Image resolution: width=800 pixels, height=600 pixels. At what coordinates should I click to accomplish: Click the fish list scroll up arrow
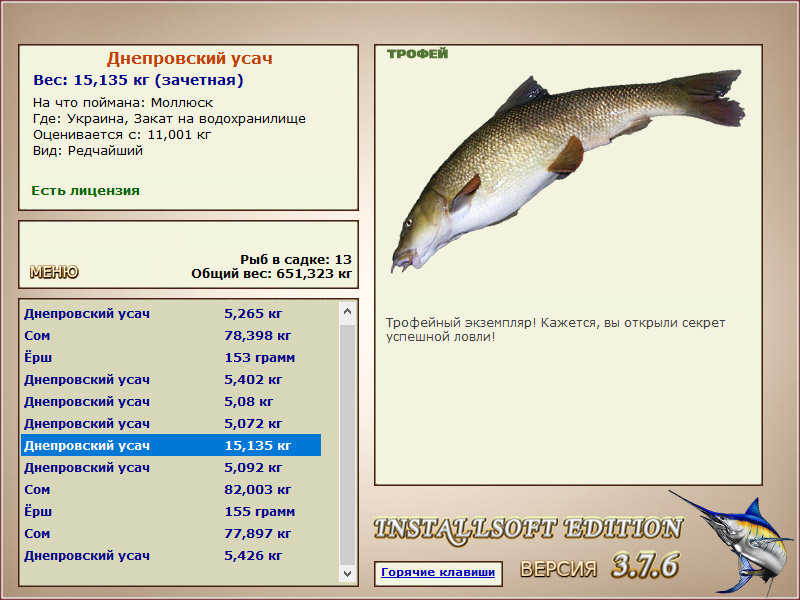(347, 311)
